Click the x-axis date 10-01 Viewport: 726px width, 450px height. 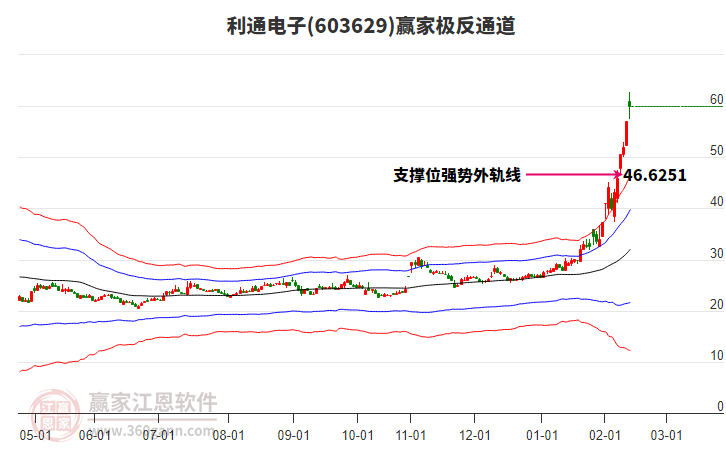tap(357, 435)
